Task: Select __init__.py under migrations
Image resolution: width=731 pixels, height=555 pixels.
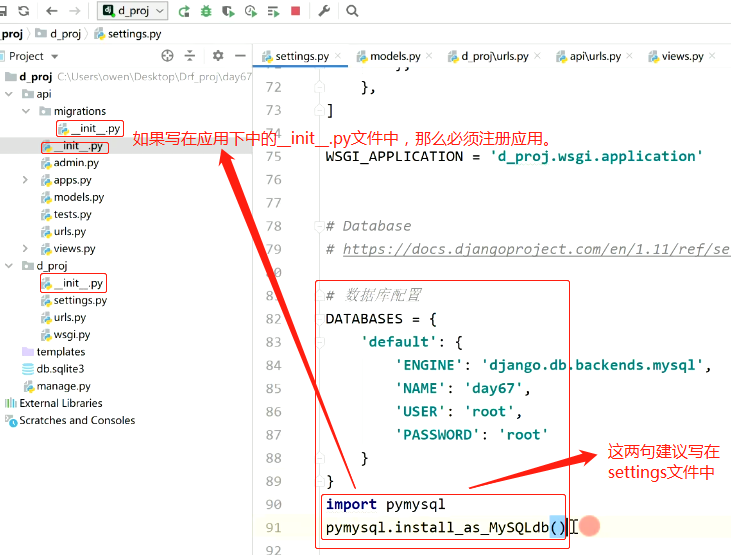Action: click(x=90, y=128)
